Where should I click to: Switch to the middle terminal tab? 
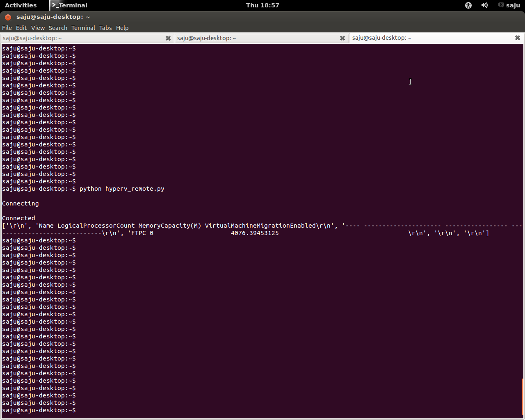(x=246, y=38)
